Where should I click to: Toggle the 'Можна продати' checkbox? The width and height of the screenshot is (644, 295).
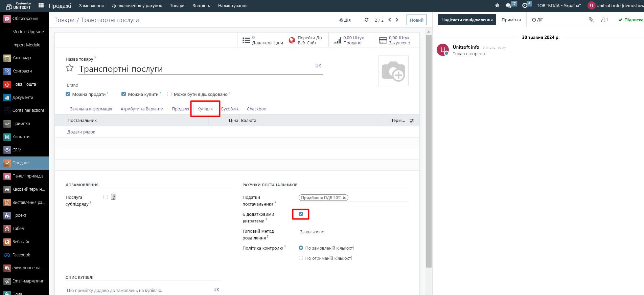(68, 94)
